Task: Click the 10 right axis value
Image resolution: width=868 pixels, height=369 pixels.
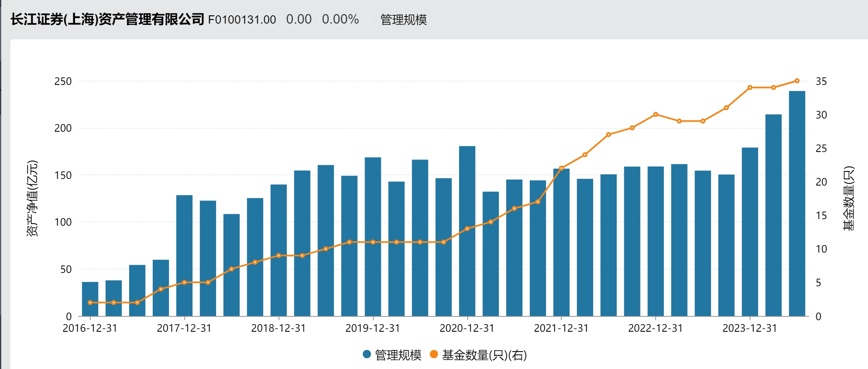Action: (821, 249)
